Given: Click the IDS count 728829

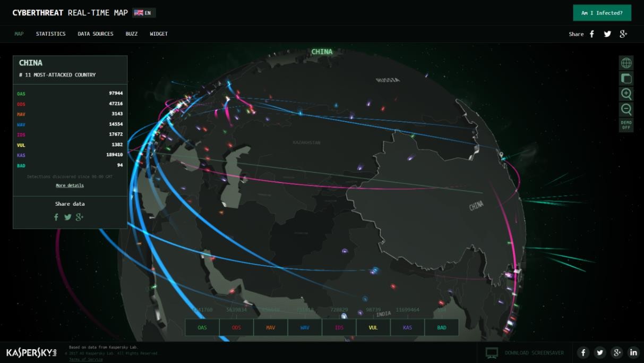Looking at the screenshot, I should [339, 310].
